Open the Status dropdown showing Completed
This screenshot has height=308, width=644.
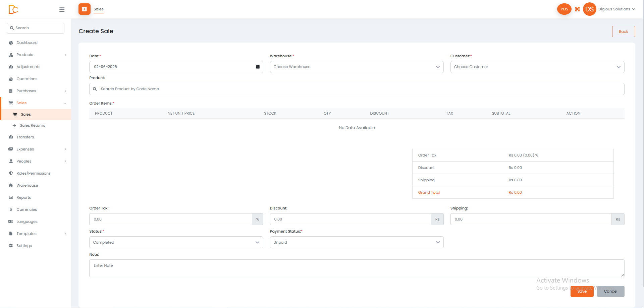point(176,242)
